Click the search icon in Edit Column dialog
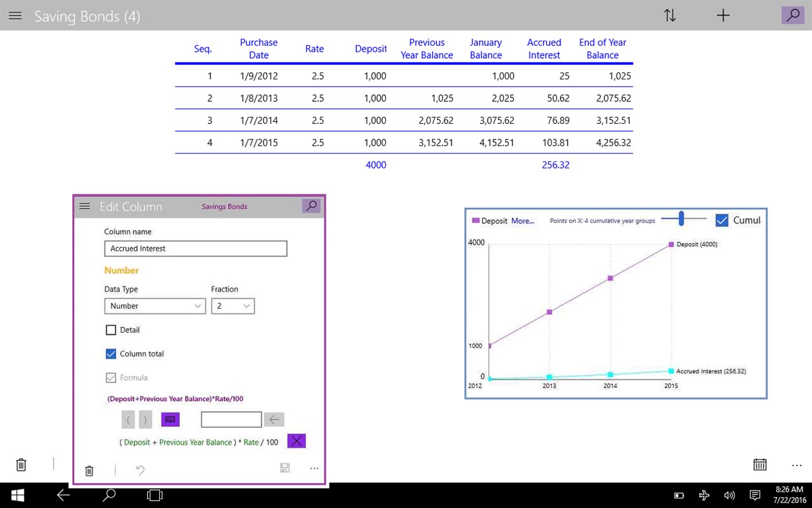The width and height of the screenshot is (812, 508). point(311,206)
